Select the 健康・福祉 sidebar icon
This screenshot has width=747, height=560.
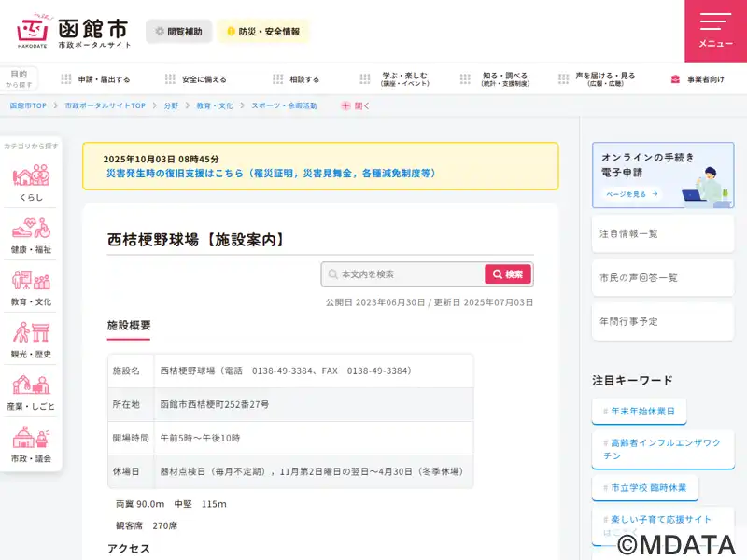click(x=31, y=235)
